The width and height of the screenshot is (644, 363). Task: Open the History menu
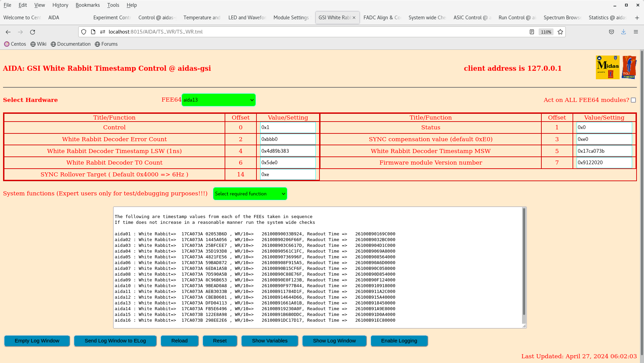coord(60,5)
